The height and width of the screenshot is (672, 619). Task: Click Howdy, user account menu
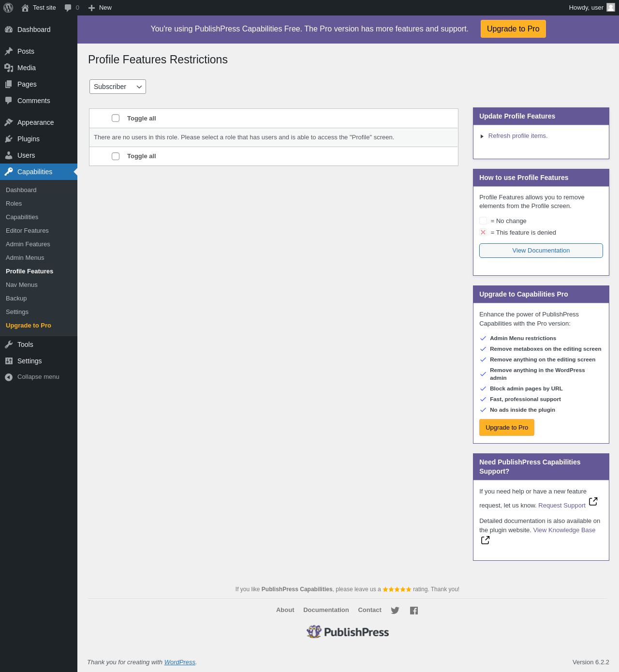[592, 8]
